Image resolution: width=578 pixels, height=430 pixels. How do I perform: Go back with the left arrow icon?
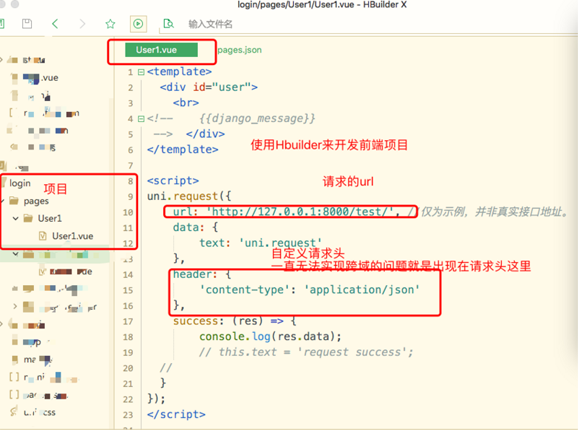point(55,24)
